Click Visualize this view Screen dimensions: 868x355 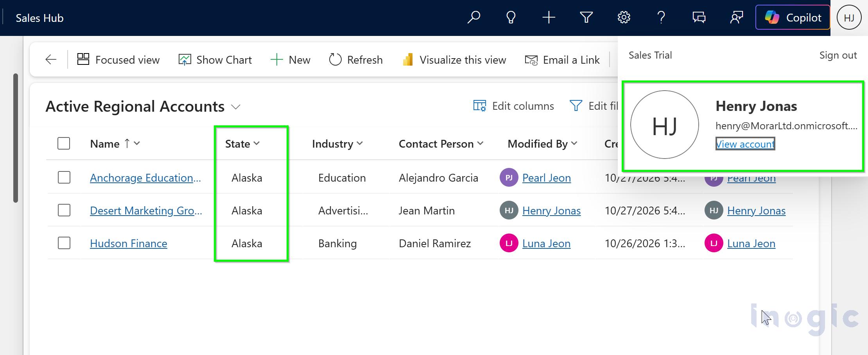click(454, 60)
